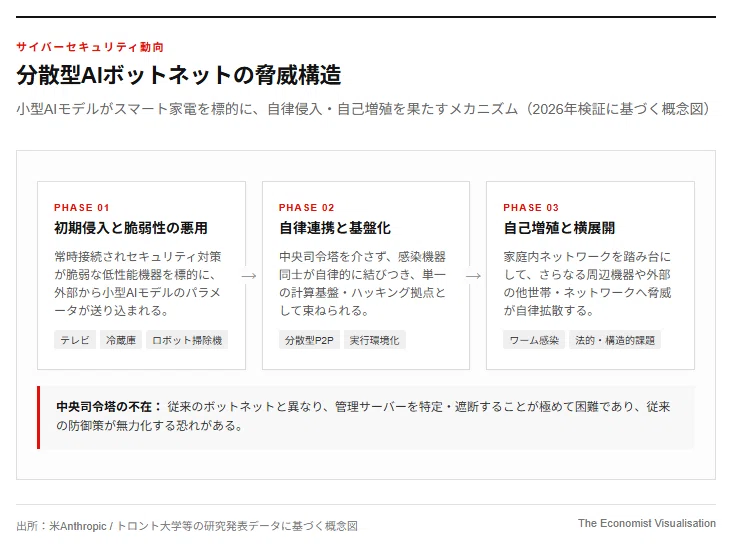The width and height of the screenshot is (732, 548).
Task: Click the paragraph beginning '中央司令塔を介さず'
Action: point(363,283)
